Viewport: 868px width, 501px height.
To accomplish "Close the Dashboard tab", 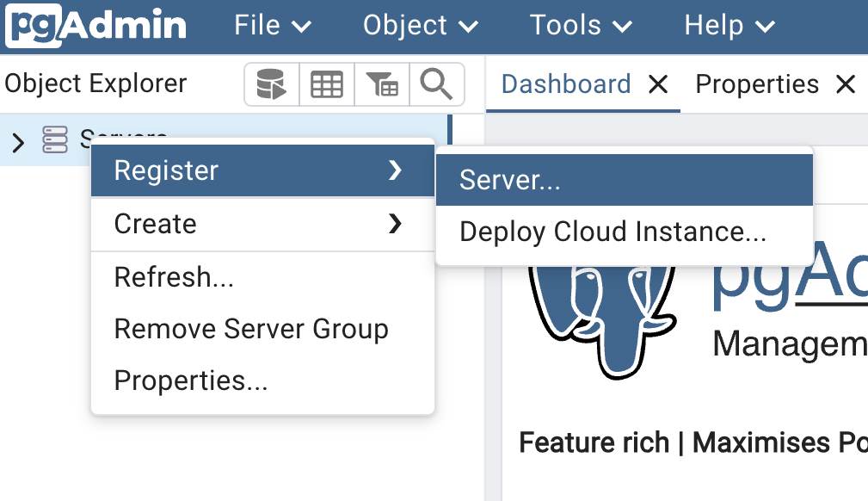I will [658, 85].
